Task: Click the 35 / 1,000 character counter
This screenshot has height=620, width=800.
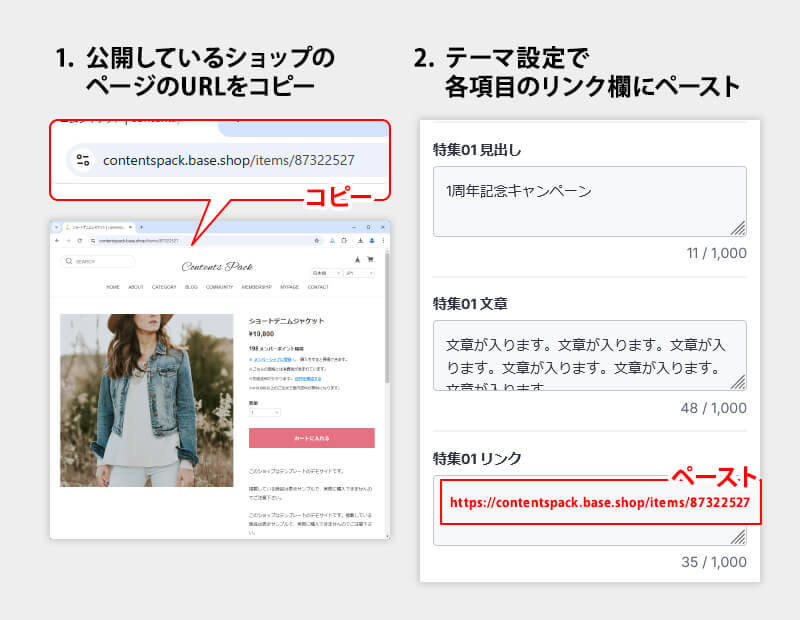Action: 714,562
